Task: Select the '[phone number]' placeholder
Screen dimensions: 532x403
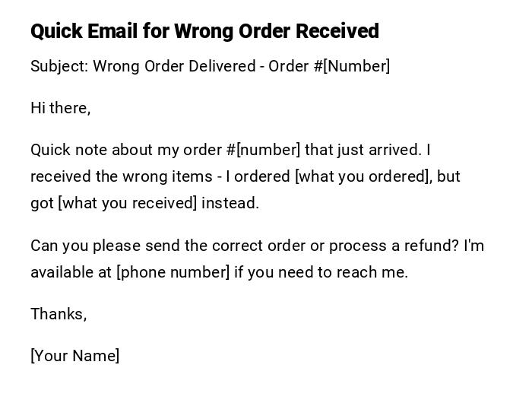Action: pos(173,272)
